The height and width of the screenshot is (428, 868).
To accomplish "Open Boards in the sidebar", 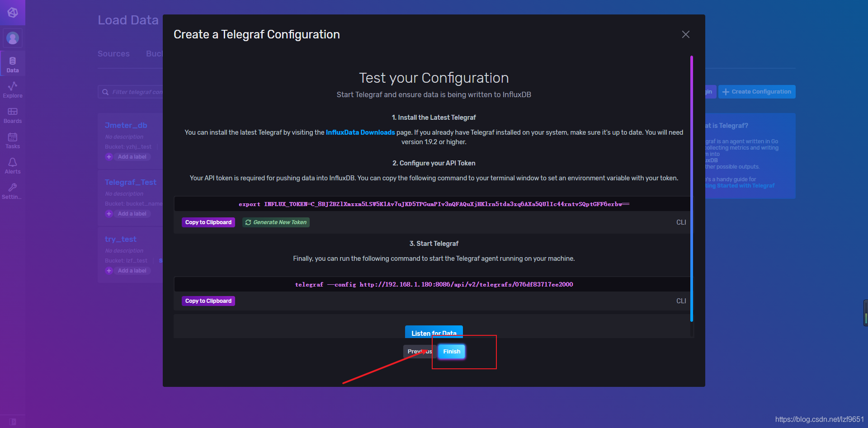I will pos(13,115).
